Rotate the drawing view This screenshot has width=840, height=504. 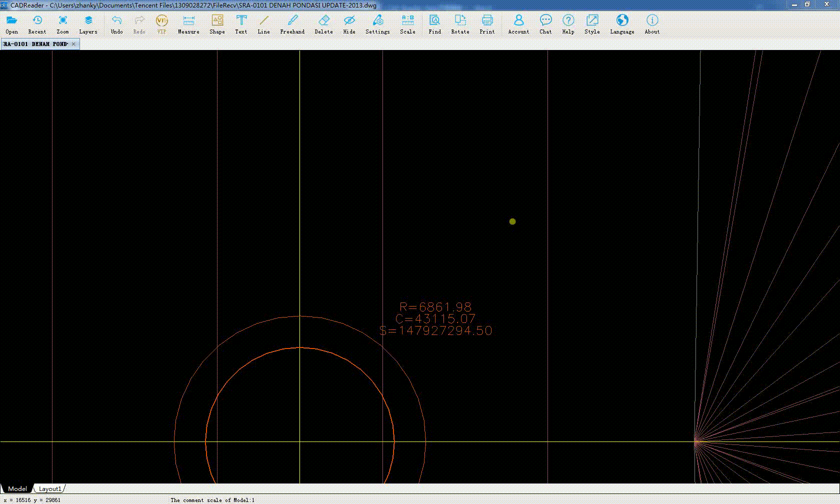coord(460,24)
